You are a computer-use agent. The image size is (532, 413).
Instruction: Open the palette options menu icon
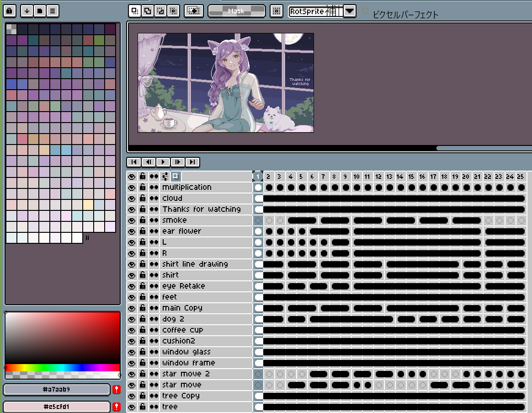point(53,11)
